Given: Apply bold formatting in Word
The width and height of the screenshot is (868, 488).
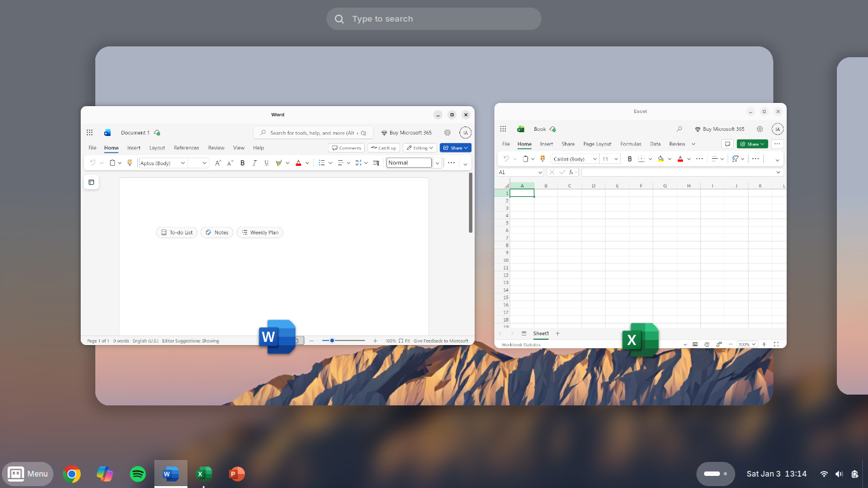Looking at the screenshot, I should point(242,163).
